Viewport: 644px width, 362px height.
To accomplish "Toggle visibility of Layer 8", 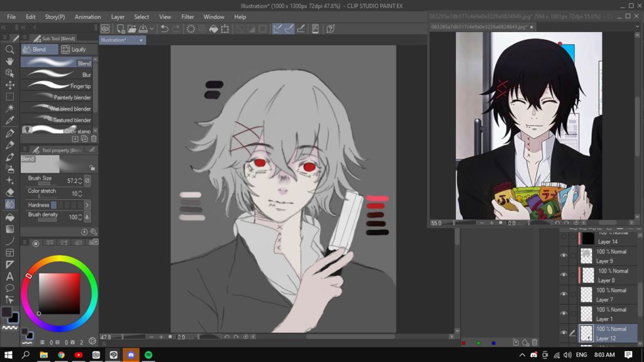I will click(x=564, y=275).
